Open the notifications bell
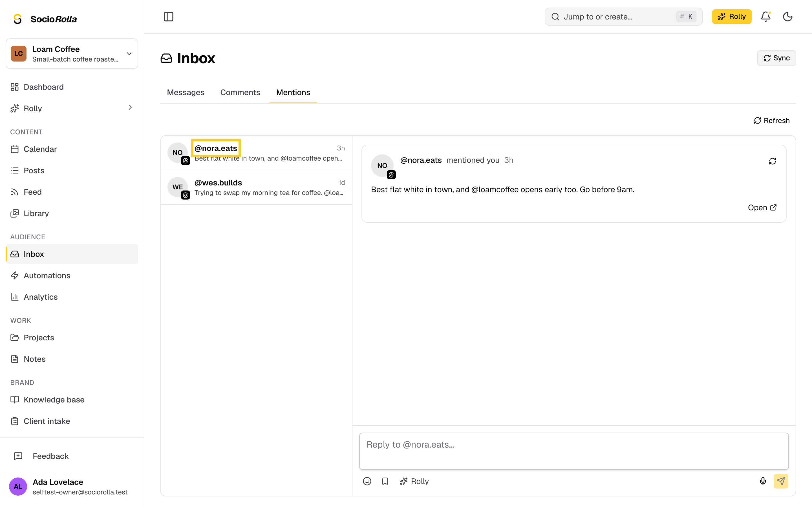This screenshot has height=508, width=812. click(x=765, y=17)
